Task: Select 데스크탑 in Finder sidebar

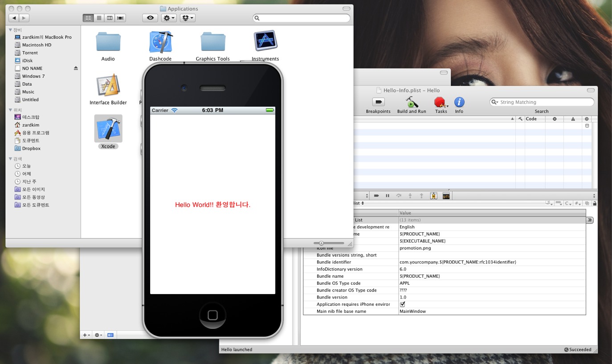Action: 31,117
